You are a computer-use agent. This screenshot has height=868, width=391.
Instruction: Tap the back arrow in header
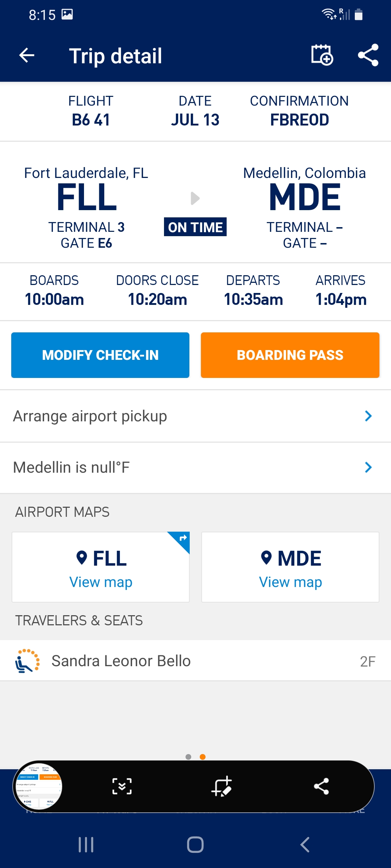26,55
